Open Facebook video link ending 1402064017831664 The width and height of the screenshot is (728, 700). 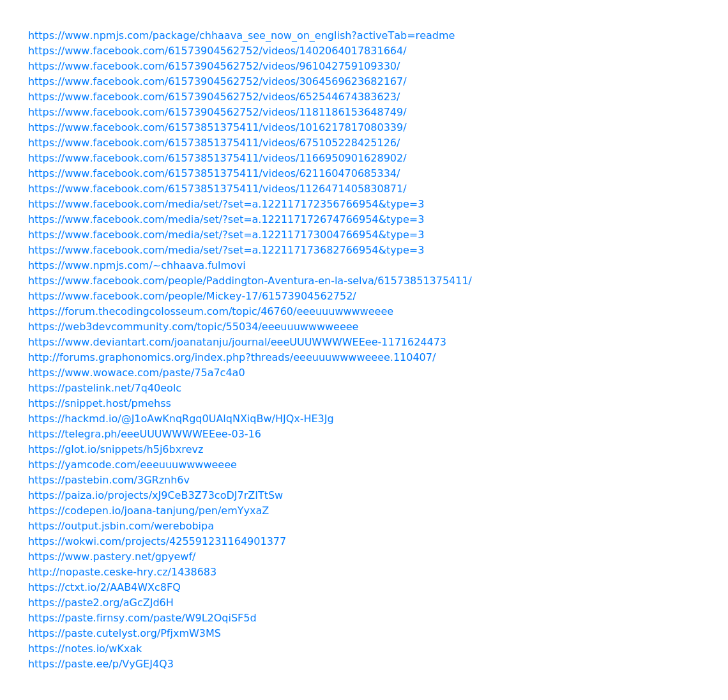[217, 51]
